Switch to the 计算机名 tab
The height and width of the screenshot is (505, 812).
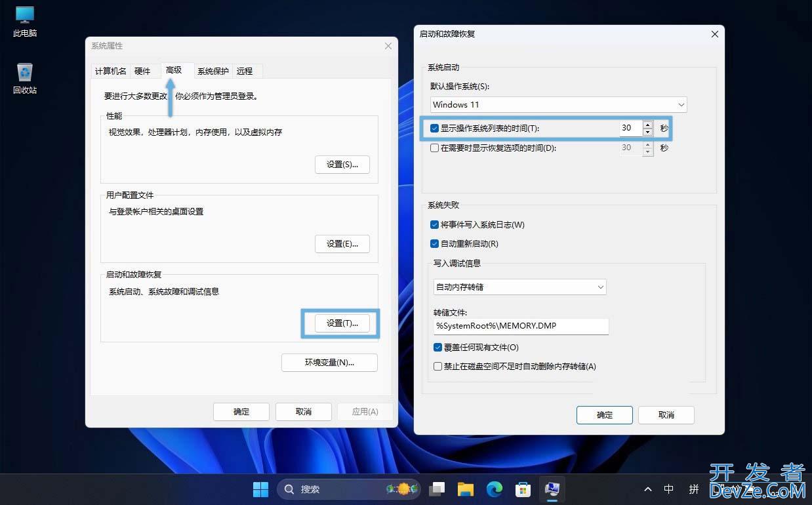point(110,71)
